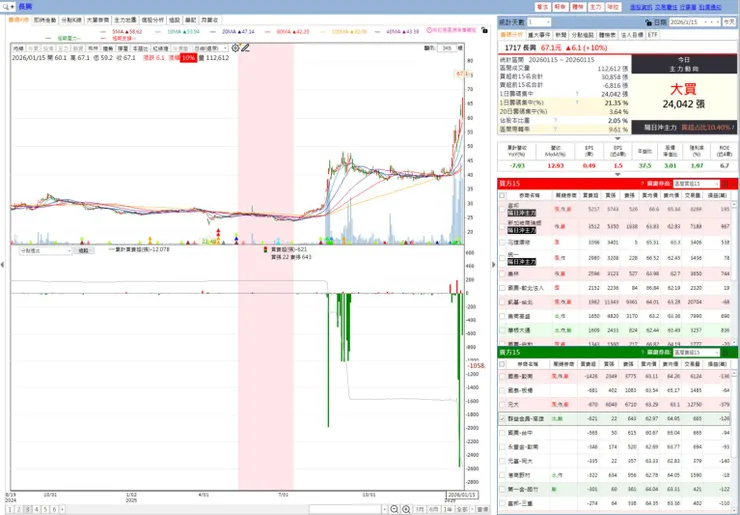Open the chart settings gear icon
Viewport: 740px width, 515px height.
[235, 48]
